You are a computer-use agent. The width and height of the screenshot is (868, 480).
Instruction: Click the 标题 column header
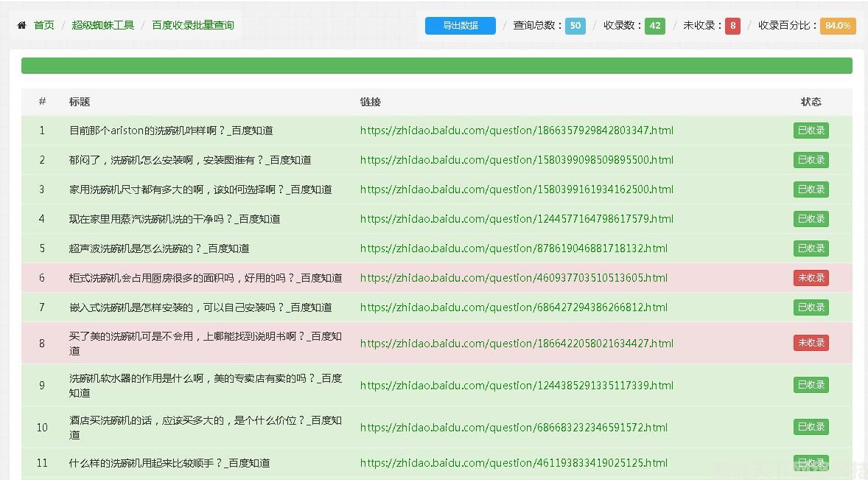tap(80, 102)
